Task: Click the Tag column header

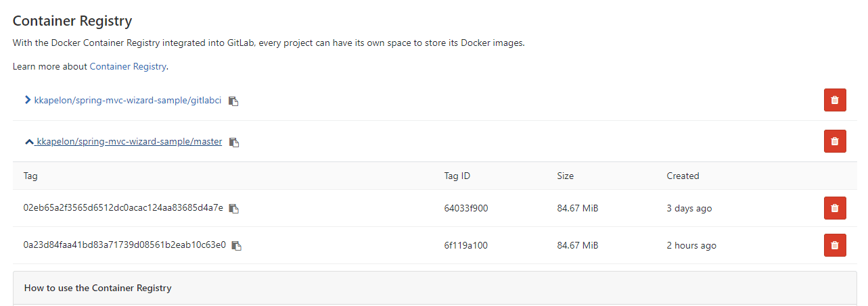Action: click(30, 176)
